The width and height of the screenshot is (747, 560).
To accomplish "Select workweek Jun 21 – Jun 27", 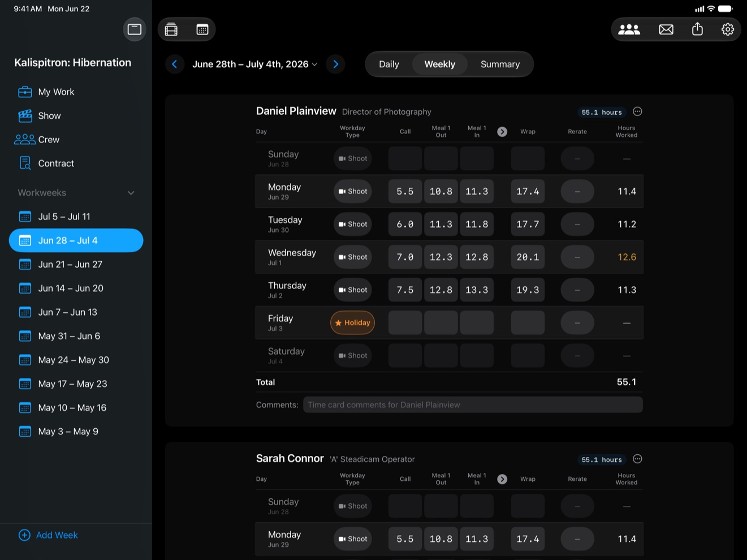I will pos(76,264).
